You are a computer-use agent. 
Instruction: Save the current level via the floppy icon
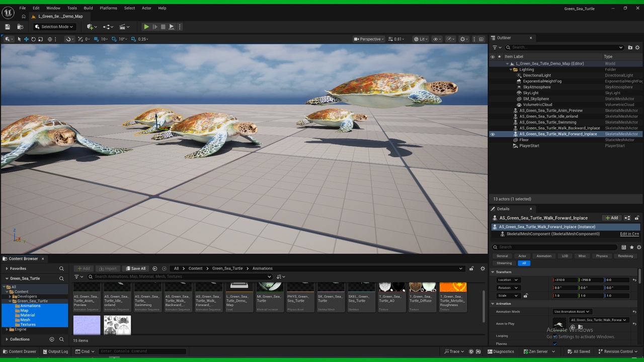[8, 27]
